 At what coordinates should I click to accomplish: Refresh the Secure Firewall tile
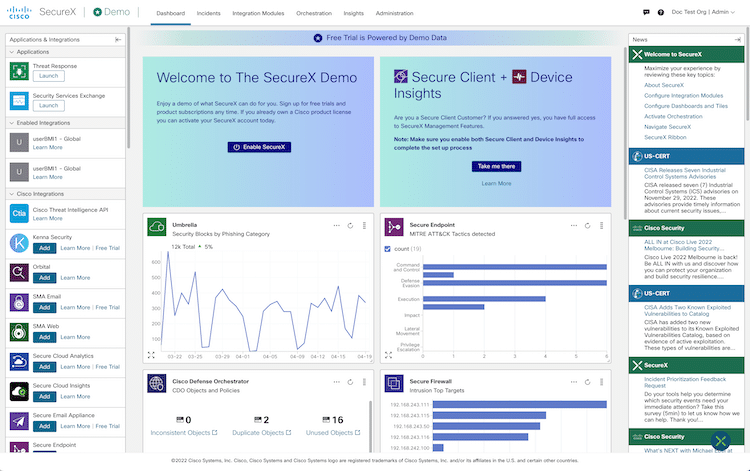click(587, 382)
